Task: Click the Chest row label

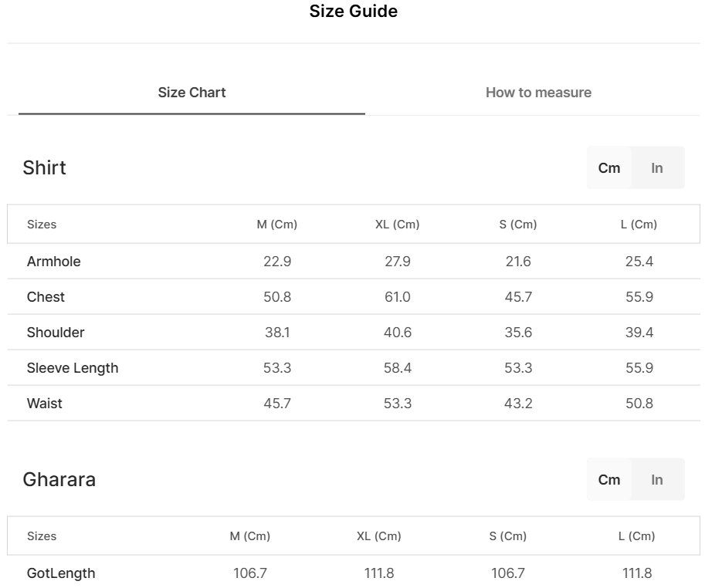Action: pyautogui.click(x=46, y=297)
